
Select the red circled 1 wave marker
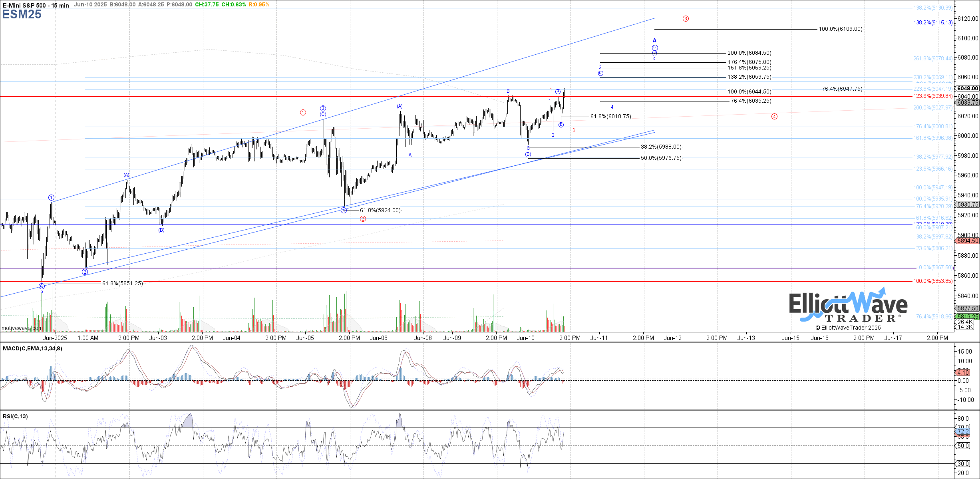click(303, 113)
